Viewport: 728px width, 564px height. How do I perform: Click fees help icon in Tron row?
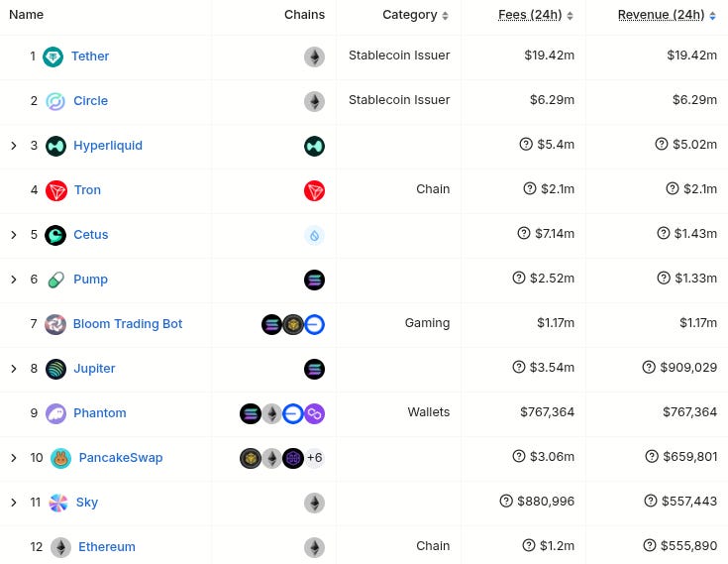[x=530, y=188]
